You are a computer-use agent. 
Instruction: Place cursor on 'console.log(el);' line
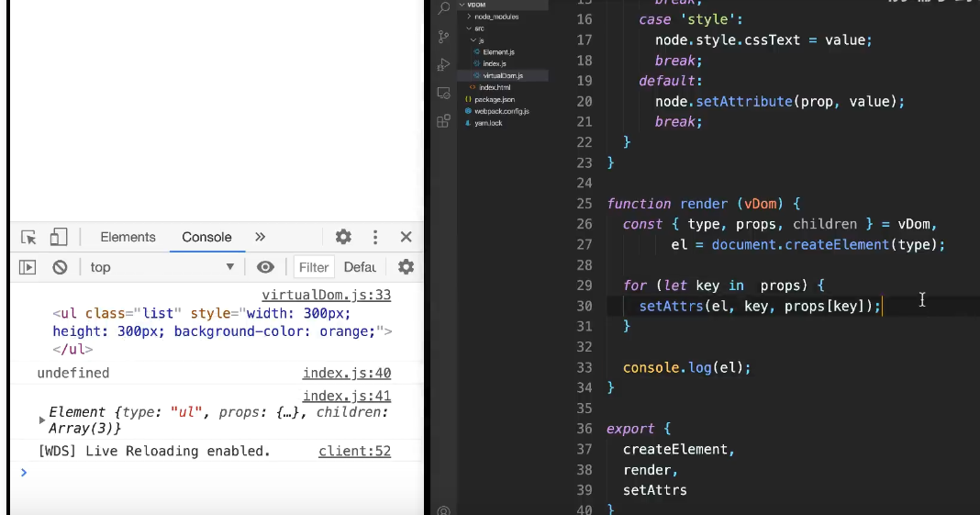(686, 367)
